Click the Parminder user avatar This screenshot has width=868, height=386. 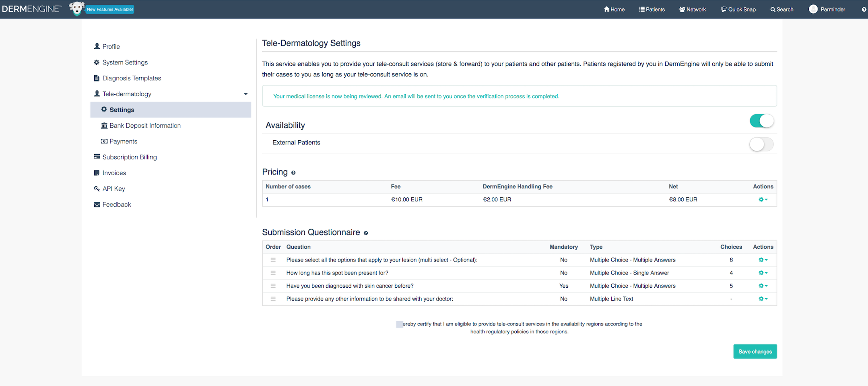coord(813,9)
